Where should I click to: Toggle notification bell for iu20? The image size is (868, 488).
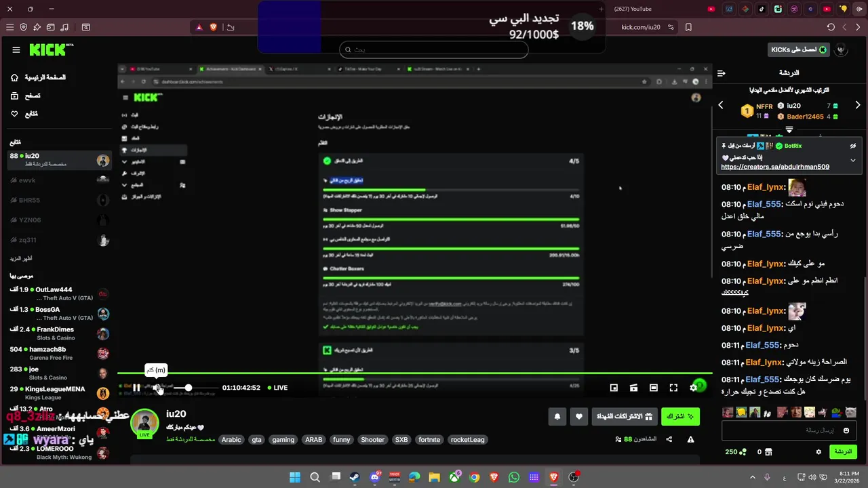pyautogui.click(x=557, y=416)
